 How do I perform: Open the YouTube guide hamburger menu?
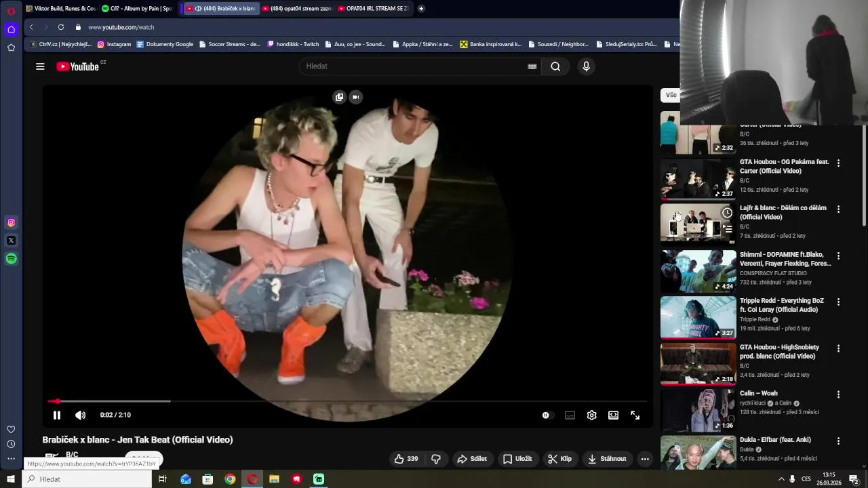coord(40,66)
